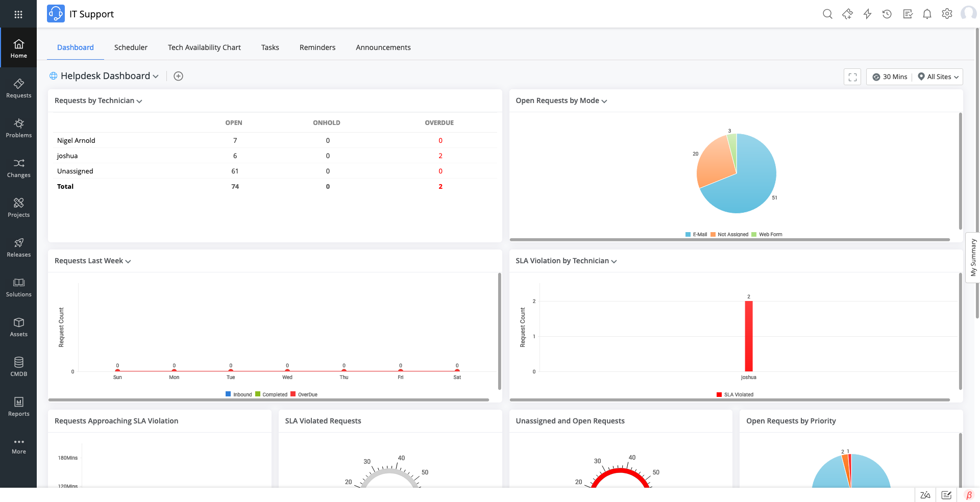Switch to the Scheduler tab
Screen dimensions: 980x502
click(x=131, y=47)
